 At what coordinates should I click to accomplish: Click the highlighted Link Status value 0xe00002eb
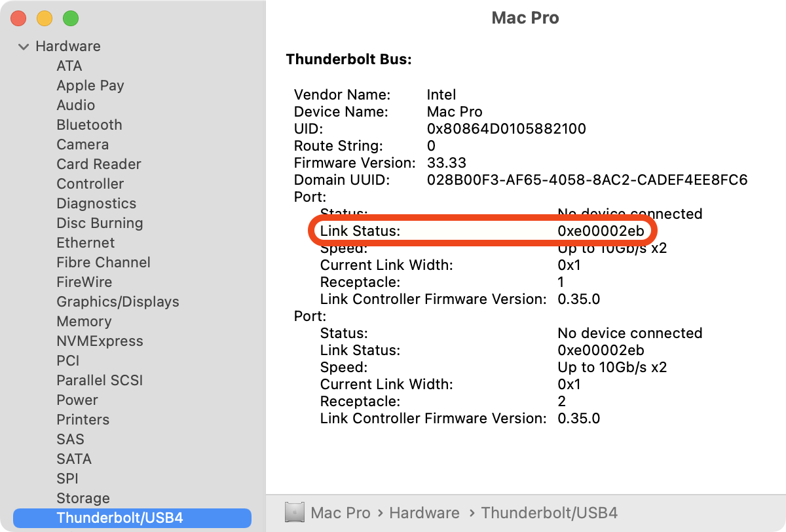tap(601, 231)
